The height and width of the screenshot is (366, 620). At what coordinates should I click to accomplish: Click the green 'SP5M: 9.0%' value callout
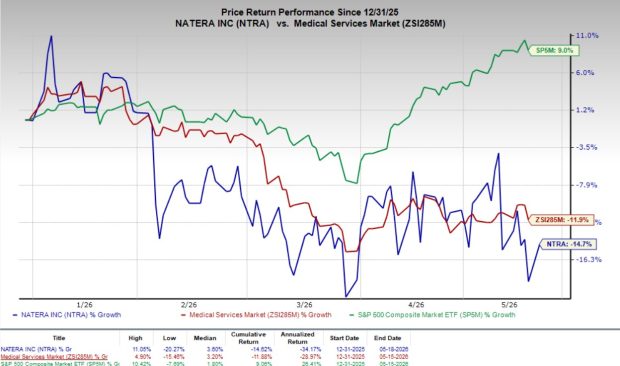(554, 51)
